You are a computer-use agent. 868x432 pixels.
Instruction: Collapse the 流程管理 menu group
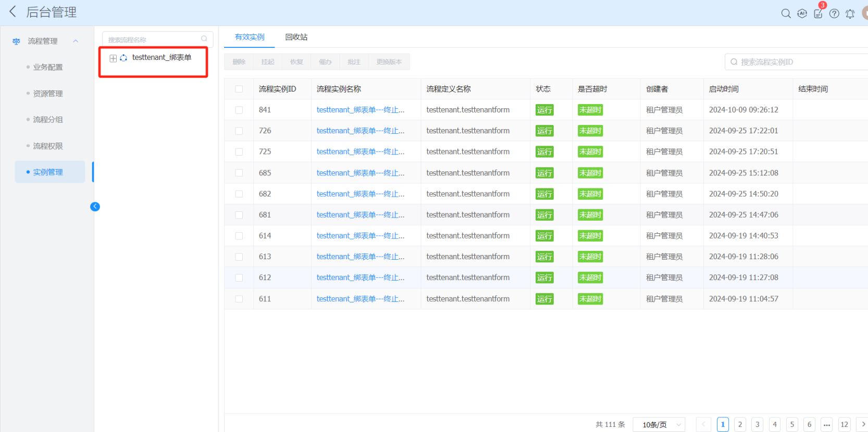tap(76, 41)
